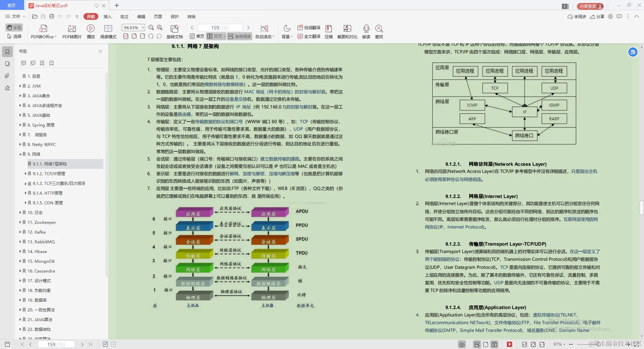Click the 访客登录 login button

click(589, 6)
